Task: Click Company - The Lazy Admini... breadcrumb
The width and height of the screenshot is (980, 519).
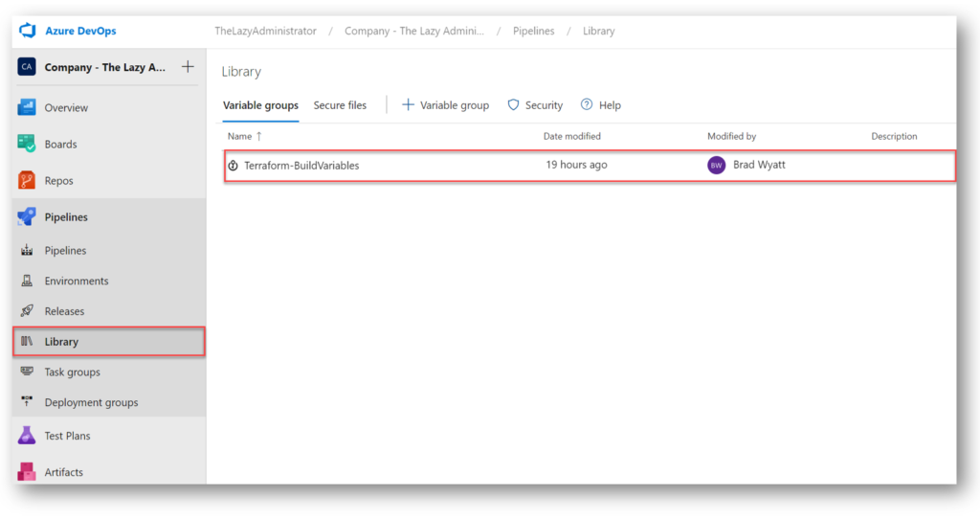Action: [413, 32]
